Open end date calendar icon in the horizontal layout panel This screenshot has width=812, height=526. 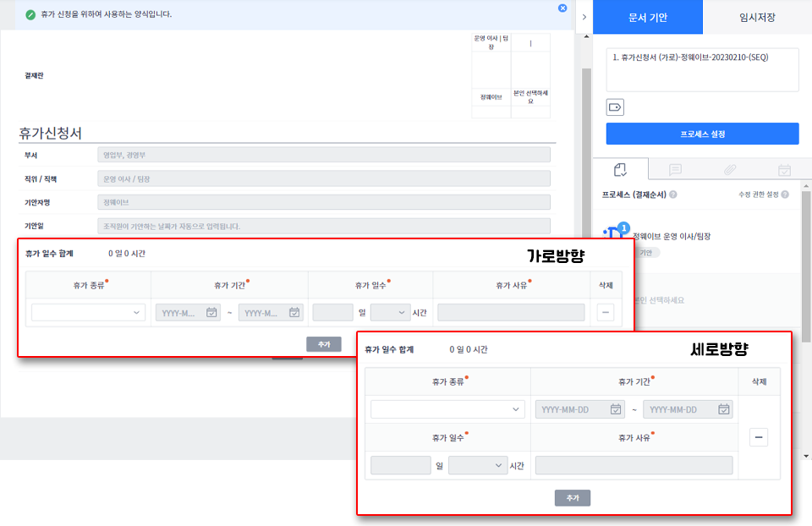coord(294,313)
